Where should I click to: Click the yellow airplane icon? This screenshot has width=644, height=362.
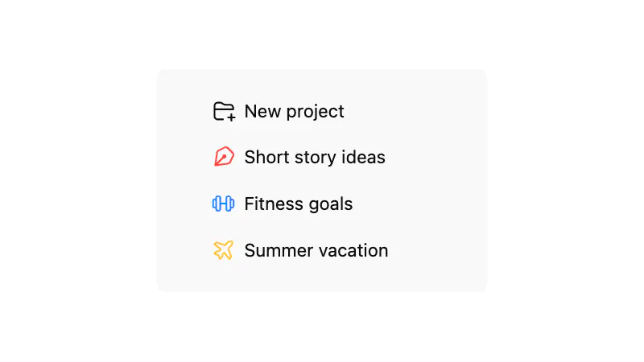(x=223, y=250)
